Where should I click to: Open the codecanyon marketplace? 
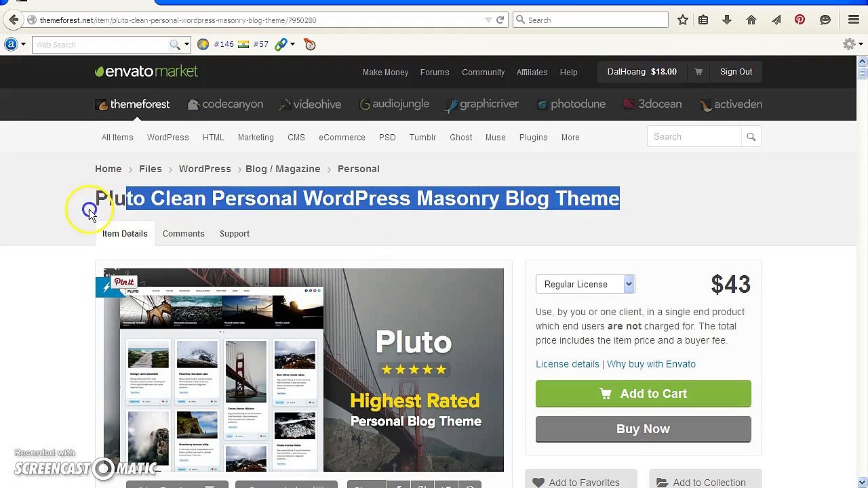point(226,104)
